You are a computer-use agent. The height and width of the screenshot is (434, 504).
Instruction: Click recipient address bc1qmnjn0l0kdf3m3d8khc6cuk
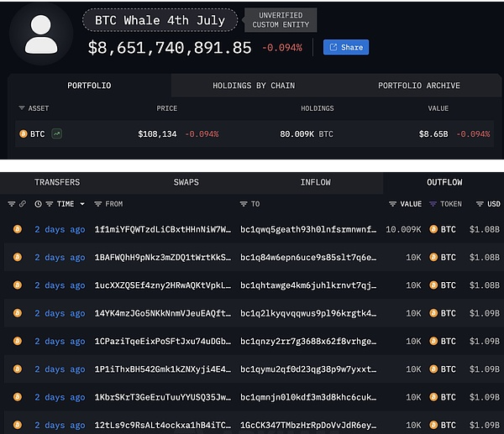tap(308, 397)
